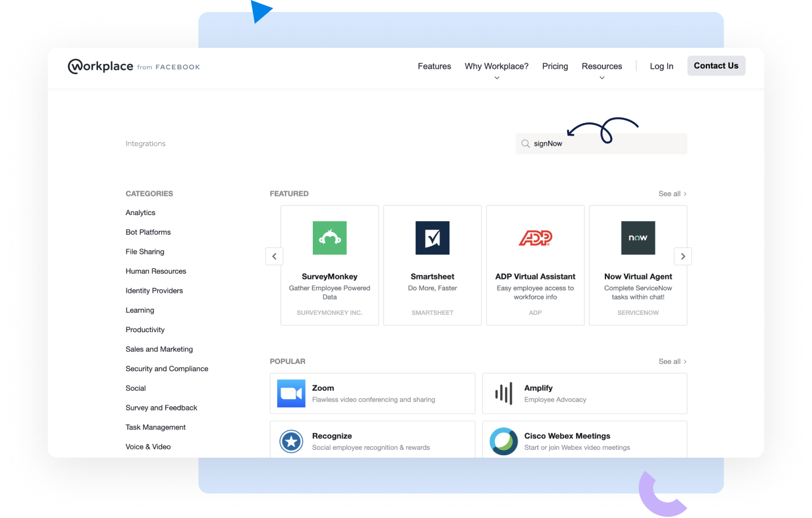
Task: Expand the Why Workplace? dropdown menu
Action: (496, 67)
